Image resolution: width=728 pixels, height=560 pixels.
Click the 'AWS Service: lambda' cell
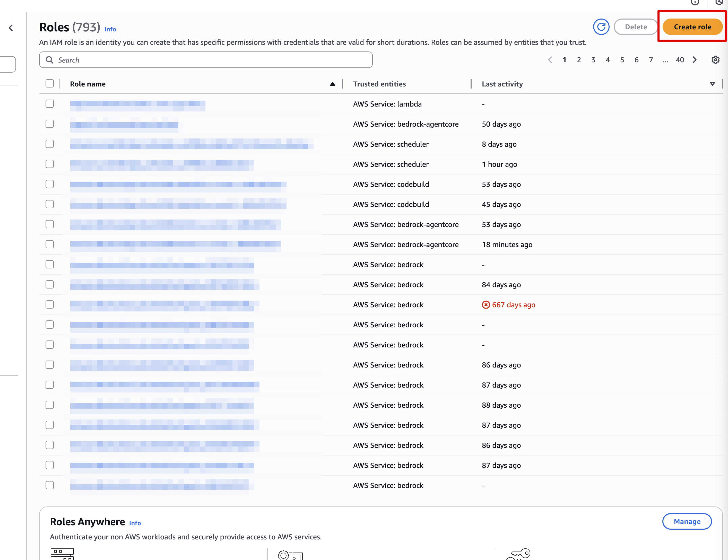click(x=387, y=104)
